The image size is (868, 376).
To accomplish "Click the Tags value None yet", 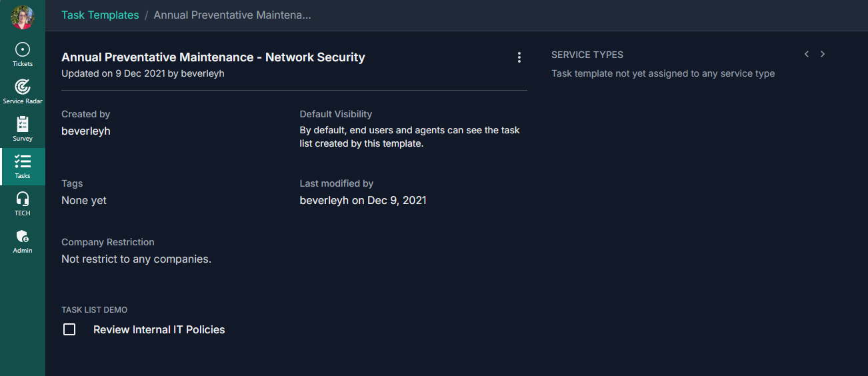I will [84, 200].
